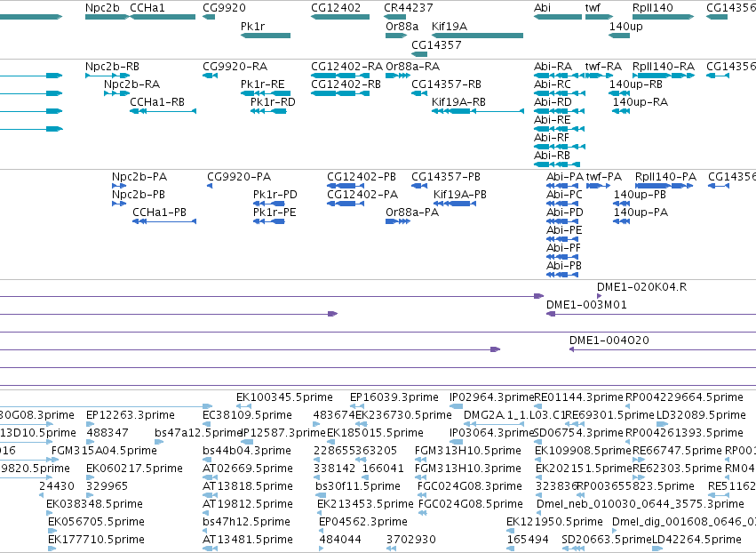Image resolution: width=756 pixels, height=553 pixels.
Task: Click the CCHa1 gene glyph
Action: click(x=163, y=17)
